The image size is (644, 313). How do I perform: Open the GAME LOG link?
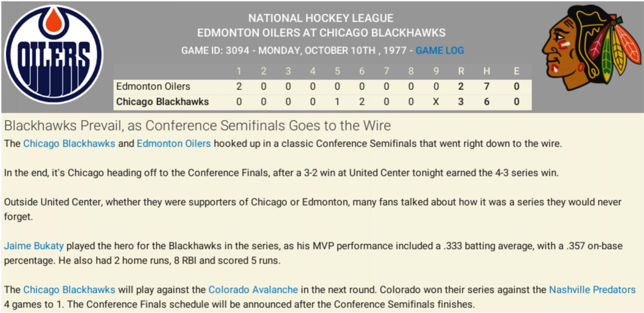pos(439,51)
